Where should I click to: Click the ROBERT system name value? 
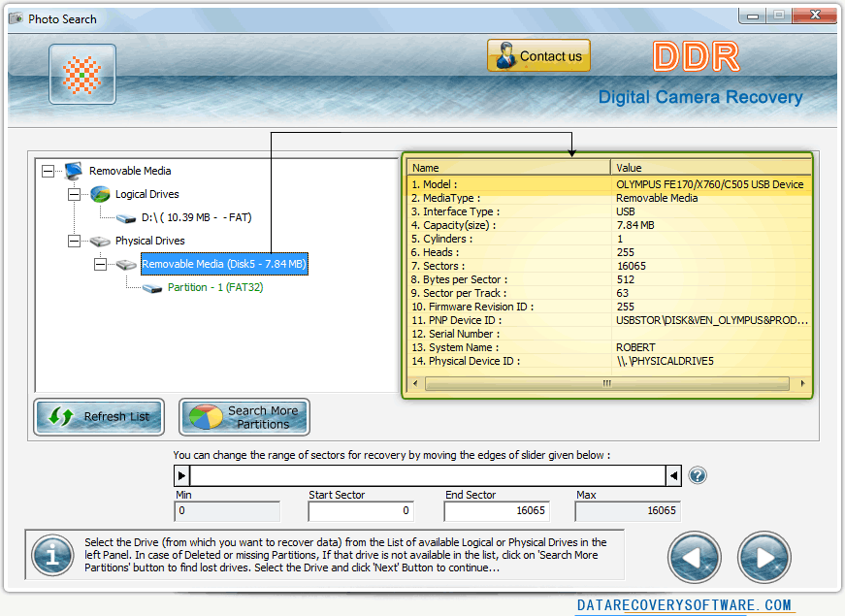pyautogui.click(x=635, y=347)
